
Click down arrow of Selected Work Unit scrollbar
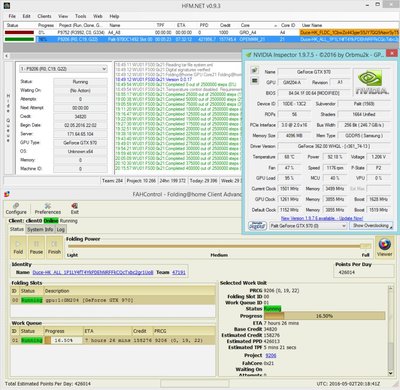(x=390, y=373)
